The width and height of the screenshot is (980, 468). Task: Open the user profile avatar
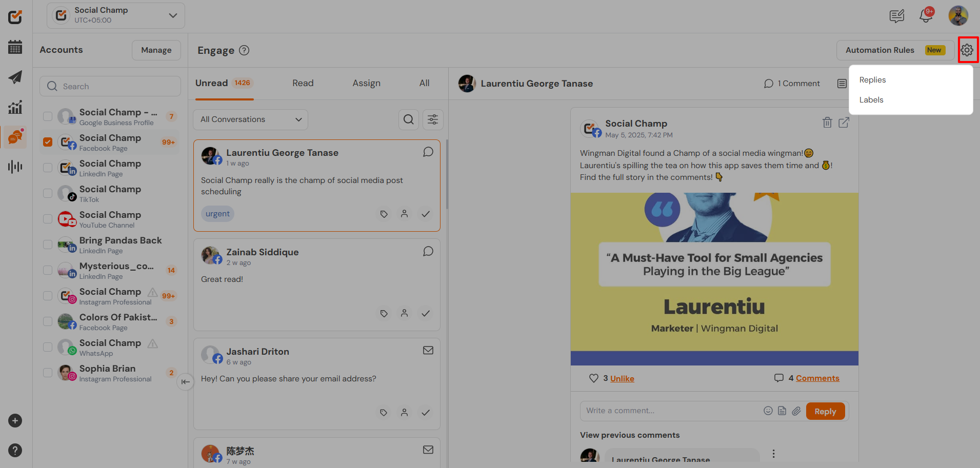958,16
